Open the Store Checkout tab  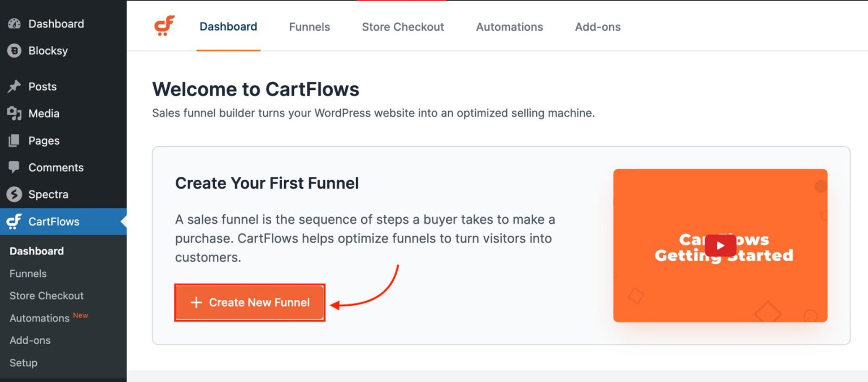403,27
